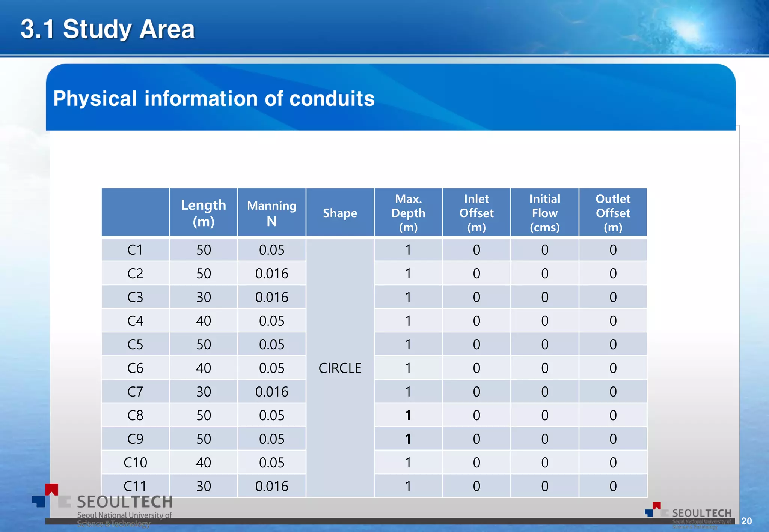Click the '3.1 Study Area' title
The width and height of the screenshot is (769, 532).
[x=108, y=29]
